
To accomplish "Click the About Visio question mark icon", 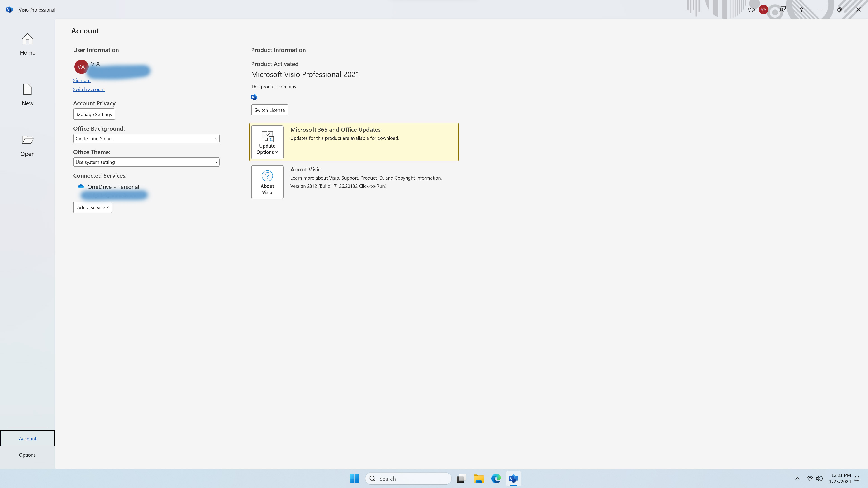I will click(267, 176).
